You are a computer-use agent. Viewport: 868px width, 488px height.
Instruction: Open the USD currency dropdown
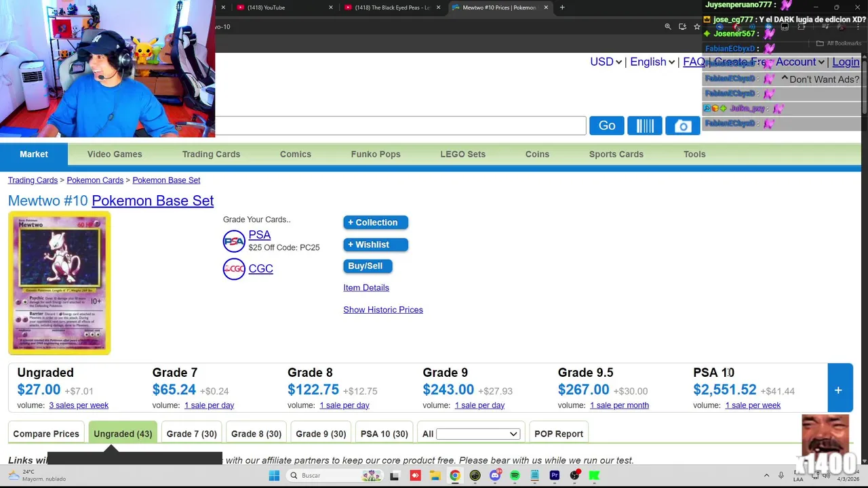[x=606, y=62]
